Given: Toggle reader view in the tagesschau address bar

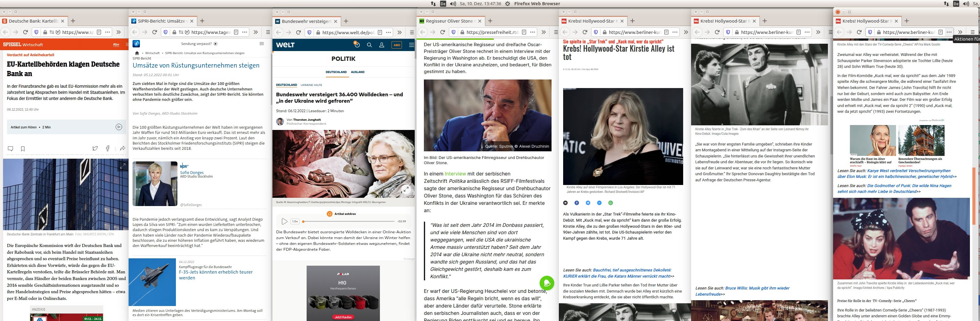Looking at the screenshot, I should pos(236,32).
